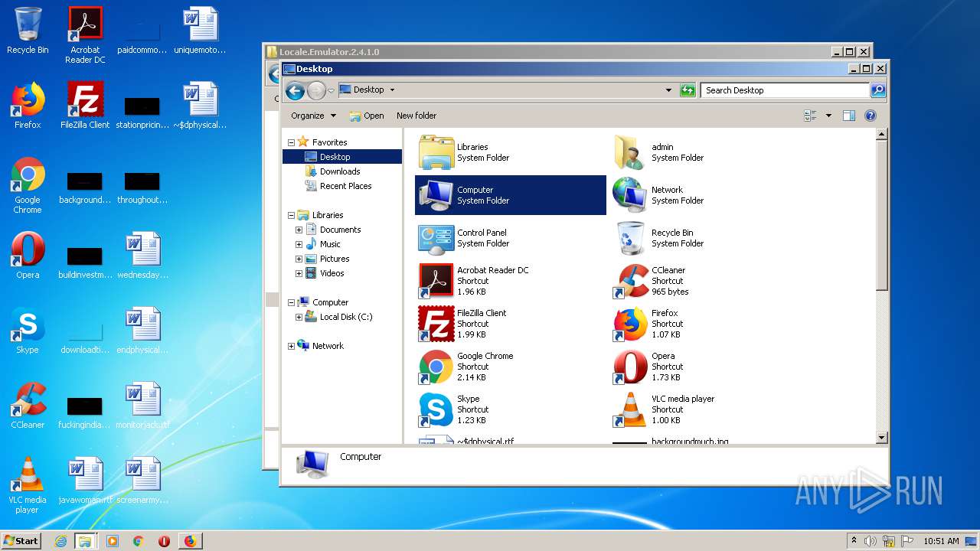Viewport: 980px width, 551px height.
Task: Collapse the Computer tree group
Action: pyautogui.click(x=291, y=302)
